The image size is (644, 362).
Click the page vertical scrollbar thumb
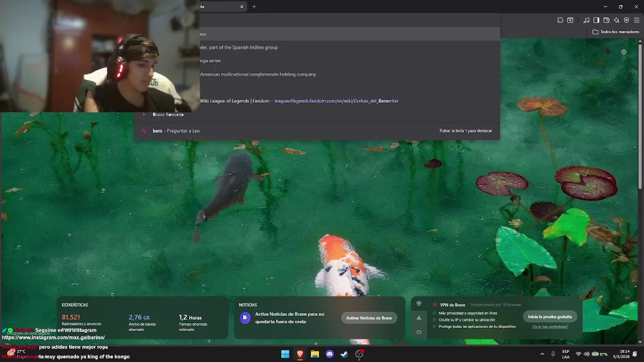(640, 116)
